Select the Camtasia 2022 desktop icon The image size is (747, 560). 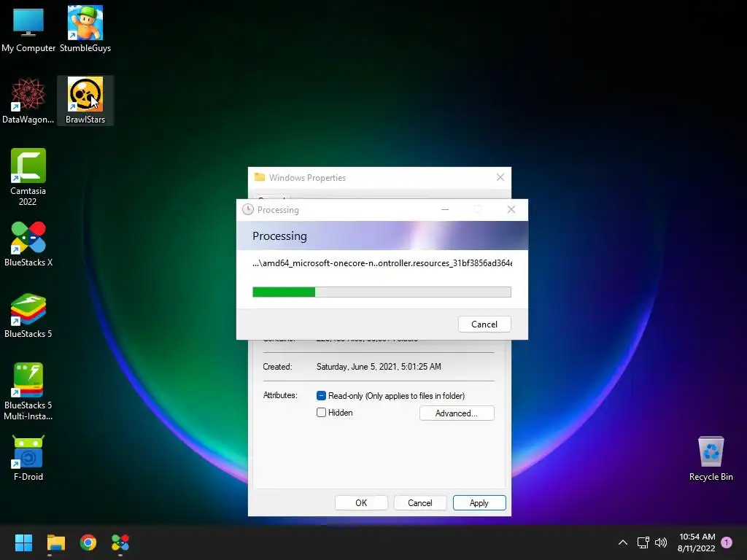(x=28, y=176)
